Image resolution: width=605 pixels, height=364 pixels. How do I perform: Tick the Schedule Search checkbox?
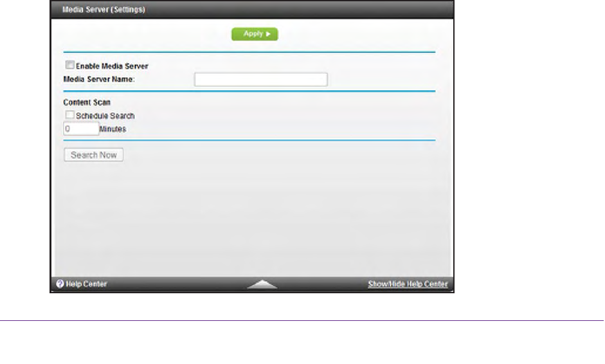coord(70,115)
